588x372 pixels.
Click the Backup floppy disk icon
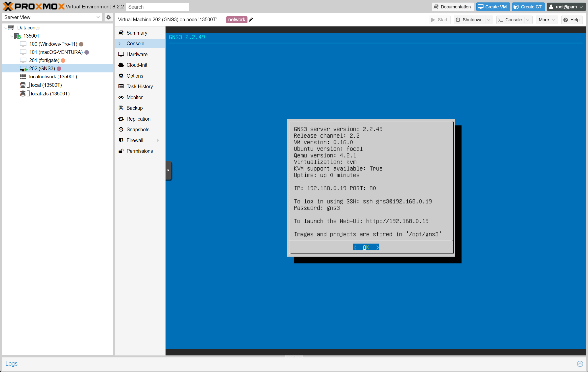coord(121,108)
